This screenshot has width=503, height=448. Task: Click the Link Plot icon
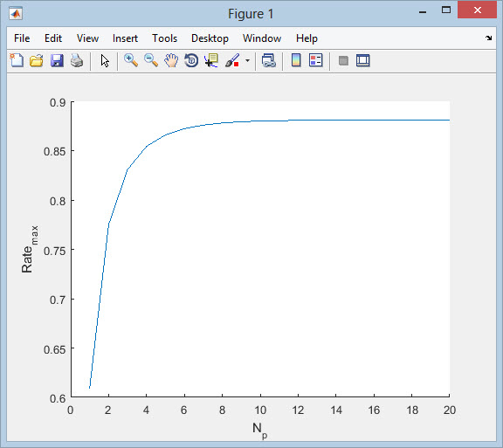(268, 60)
